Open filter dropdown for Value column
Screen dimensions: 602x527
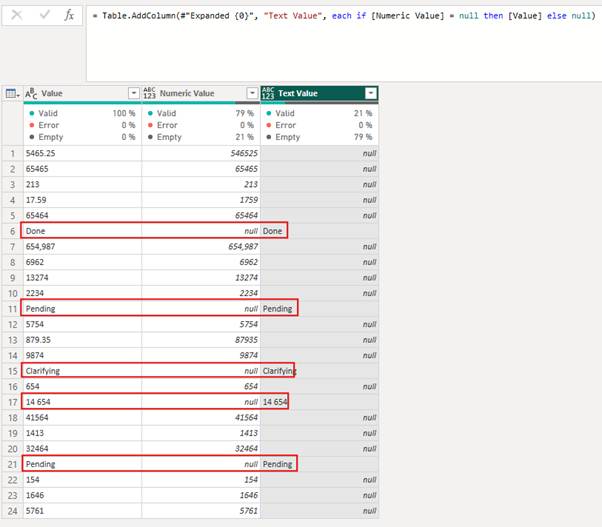pos(132,93)
